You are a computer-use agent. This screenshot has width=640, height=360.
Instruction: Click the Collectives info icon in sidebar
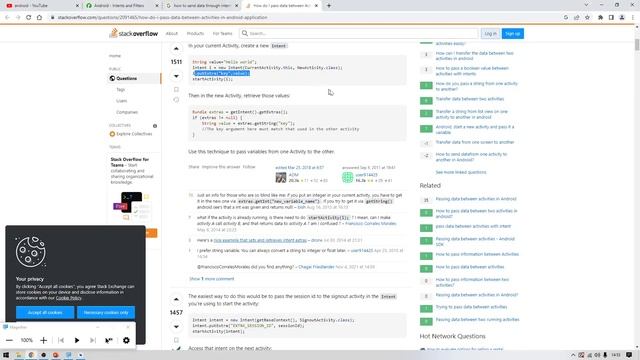tap(155, 126)
